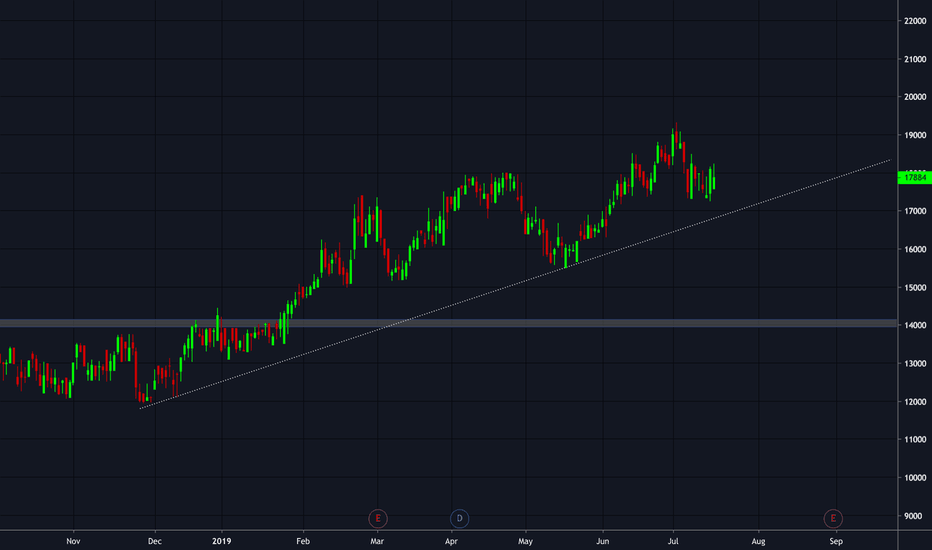The width and height of the screenshot is (932, 550).
Task: Select the horizontal support band at 14000
Action: click(448, 323)
